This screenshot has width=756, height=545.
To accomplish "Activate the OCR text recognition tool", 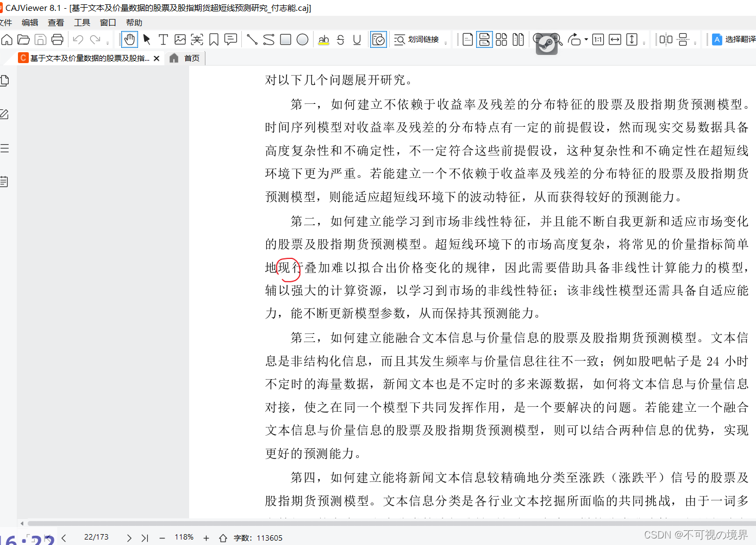I will [197, 40].
